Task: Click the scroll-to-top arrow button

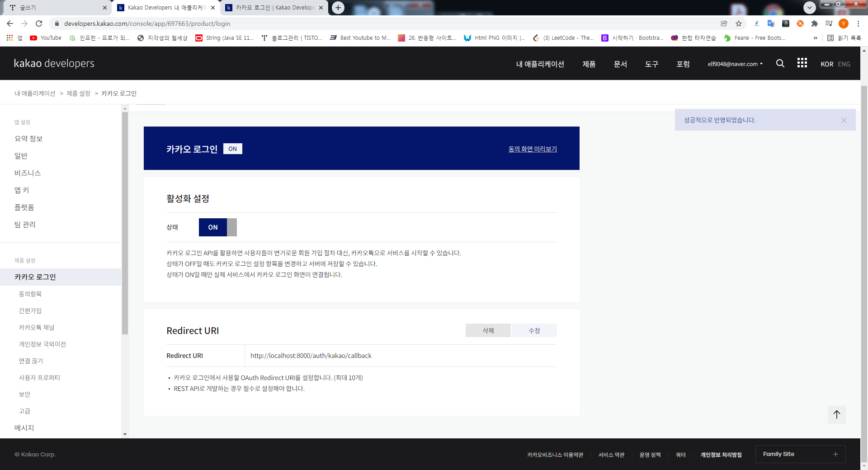Action: pos(837,414)
